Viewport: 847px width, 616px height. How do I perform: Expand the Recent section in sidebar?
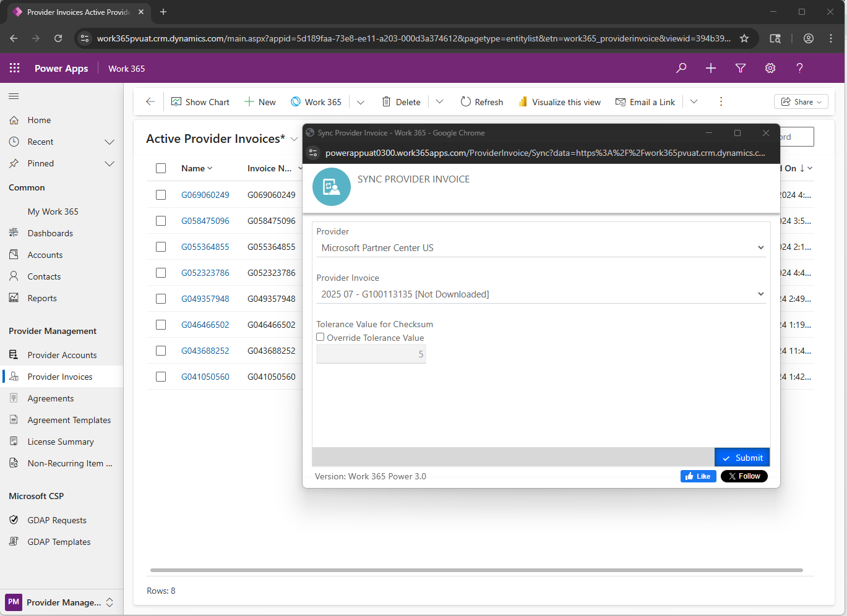pyautogui.click(x=110, y=142)
